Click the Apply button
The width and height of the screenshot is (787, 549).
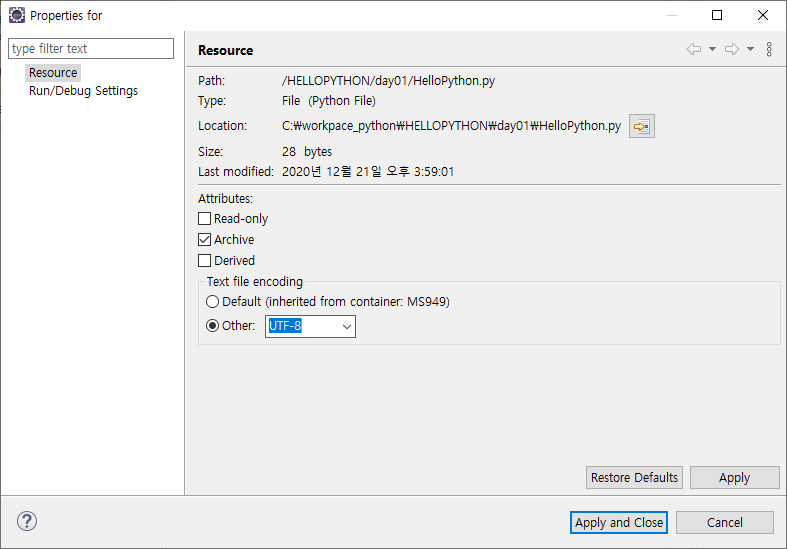735,477
